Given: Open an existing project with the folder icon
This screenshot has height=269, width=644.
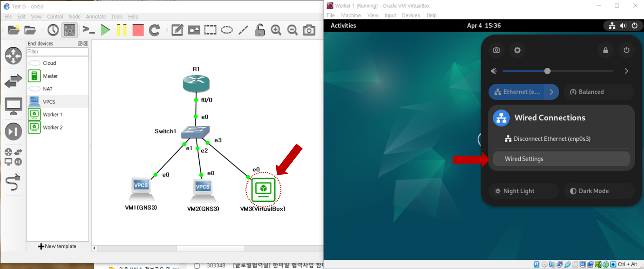Looking at the screenshot, I should 30,30.
